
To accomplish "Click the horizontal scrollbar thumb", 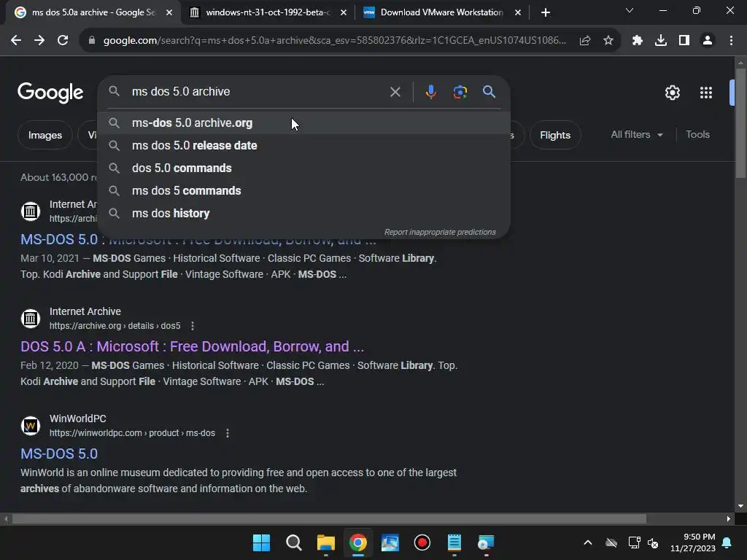I will [x=329, y=518].
